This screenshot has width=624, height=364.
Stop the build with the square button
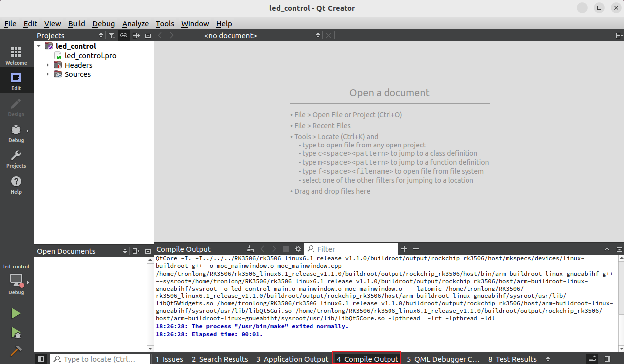point(286,249)
